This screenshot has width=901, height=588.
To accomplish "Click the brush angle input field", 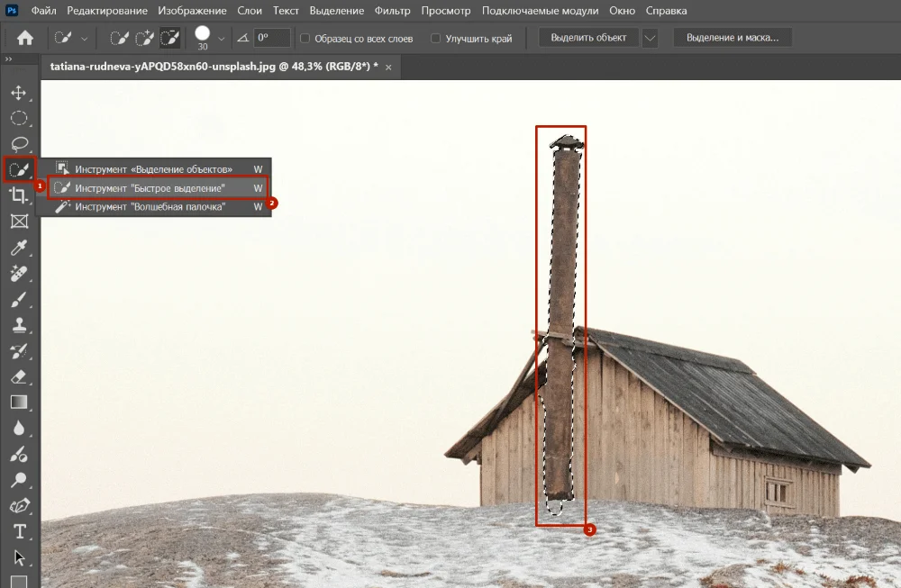I will pyautogui.click(x=272, y=38).
